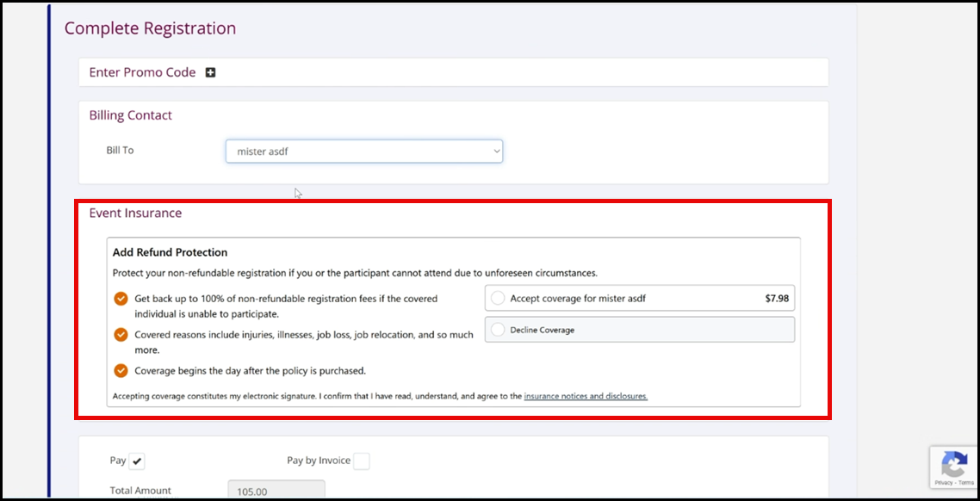This screenshot has width=980, height=501.
Task: Expand the Enter Promo Code plus icon
Action: point(210,72)
